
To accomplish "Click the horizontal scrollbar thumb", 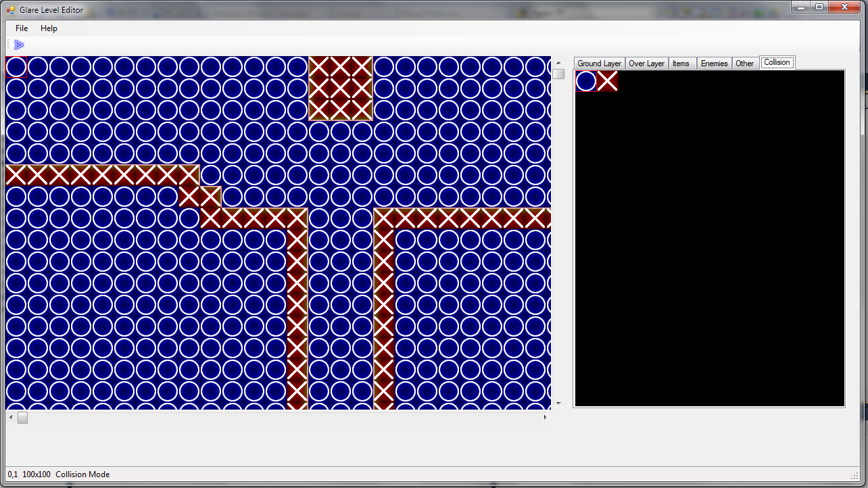I will (22, 418).
